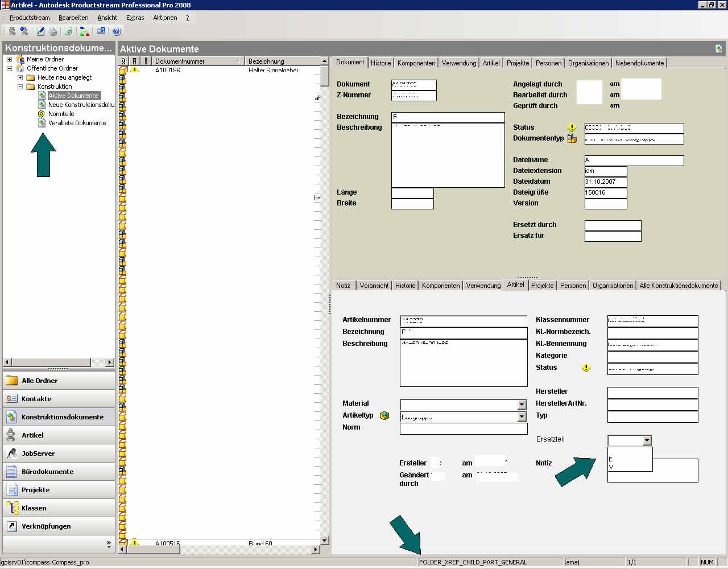The height and width of the screenshot is (569, 728).
Task: Open the lower Notiz tab
Action: click(x=343, y=286)
